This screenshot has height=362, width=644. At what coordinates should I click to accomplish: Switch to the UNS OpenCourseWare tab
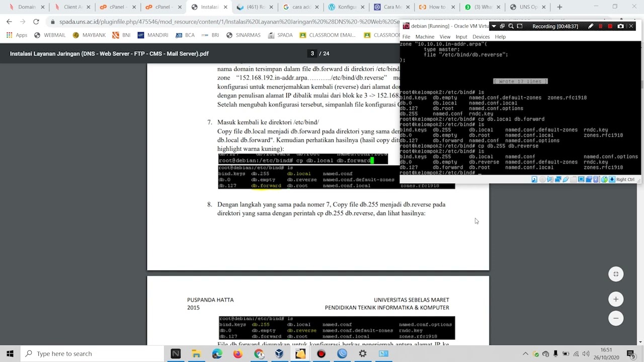pos(528,7)
